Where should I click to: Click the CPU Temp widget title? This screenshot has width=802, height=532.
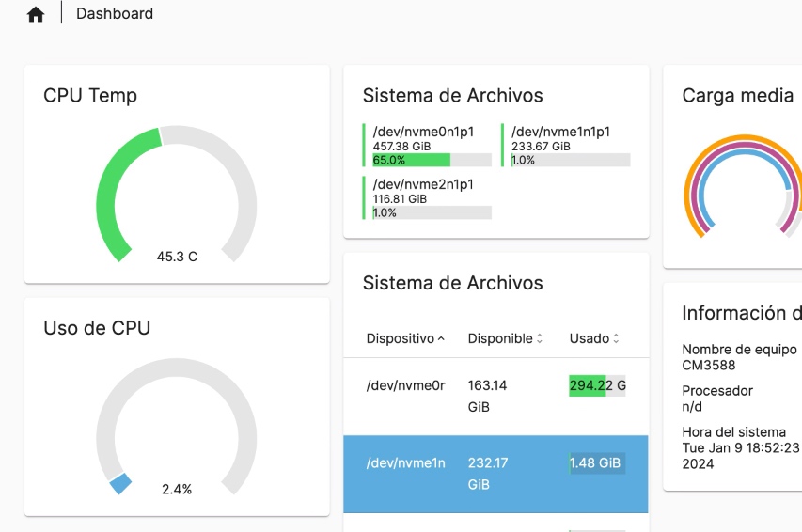coord(90,96)
